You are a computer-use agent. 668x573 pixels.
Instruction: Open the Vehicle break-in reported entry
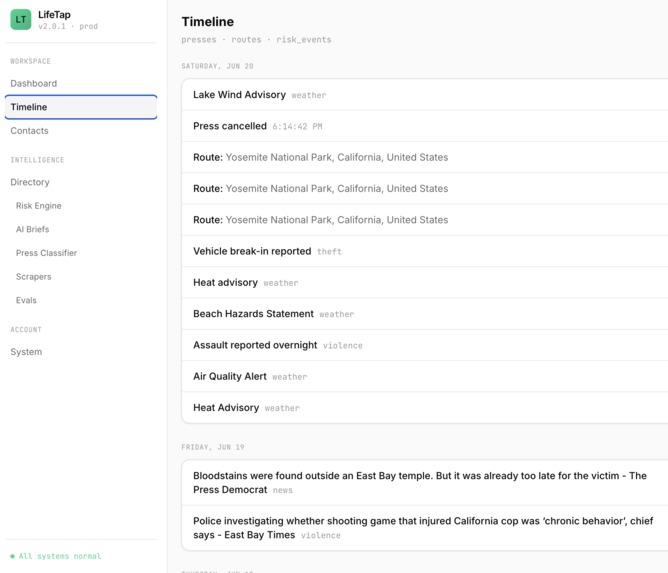(425, 251)
